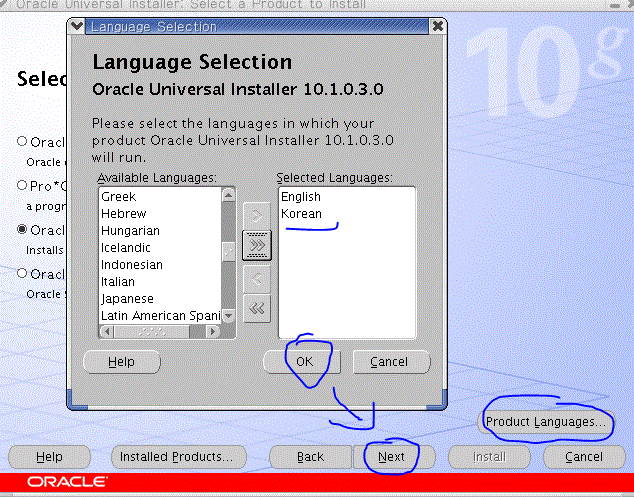
Task: Confirm language selection with OK
Action: (x=302, y=362)
